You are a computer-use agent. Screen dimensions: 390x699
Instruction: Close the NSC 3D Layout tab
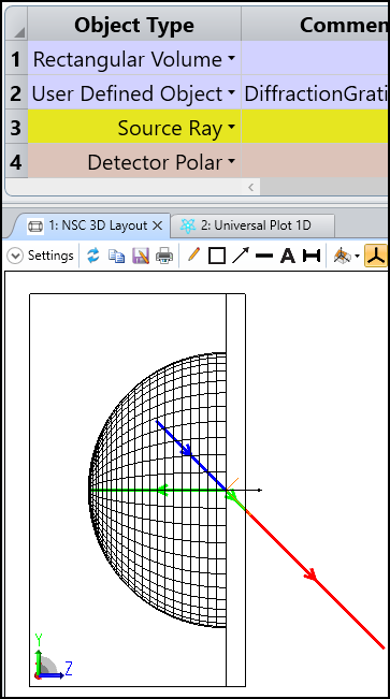[x=157, y=226]
